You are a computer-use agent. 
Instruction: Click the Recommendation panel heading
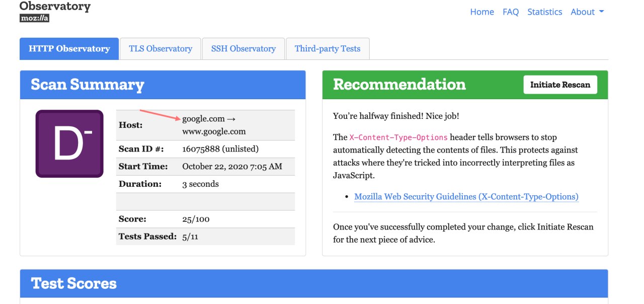(x=399, y=85)
